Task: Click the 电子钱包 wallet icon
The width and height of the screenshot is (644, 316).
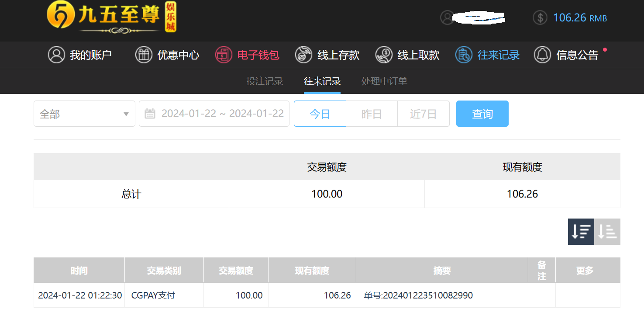Action: pyautogui.click(x=224, y=55)
